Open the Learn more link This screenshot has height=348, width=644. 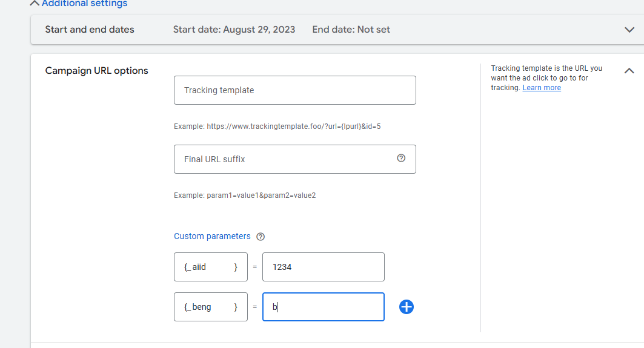coord(542,88)
